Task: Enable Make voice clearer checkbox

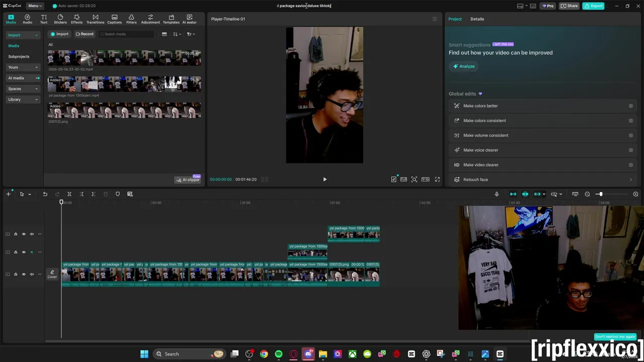Action: [x=631, y=150]
